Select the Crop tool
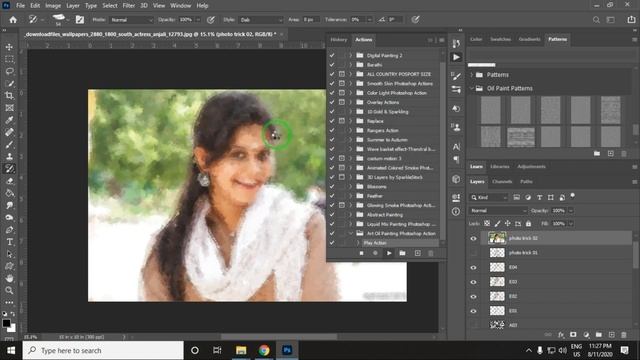Image resolution: width=640 pixels, height=360 pixels. (9, 96)
